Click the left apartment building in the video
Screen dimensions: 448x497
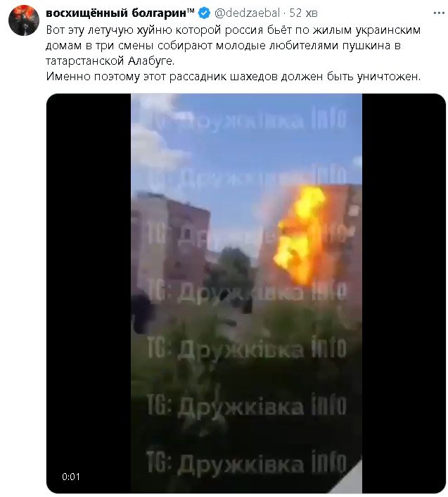click(x=171, y=241)
